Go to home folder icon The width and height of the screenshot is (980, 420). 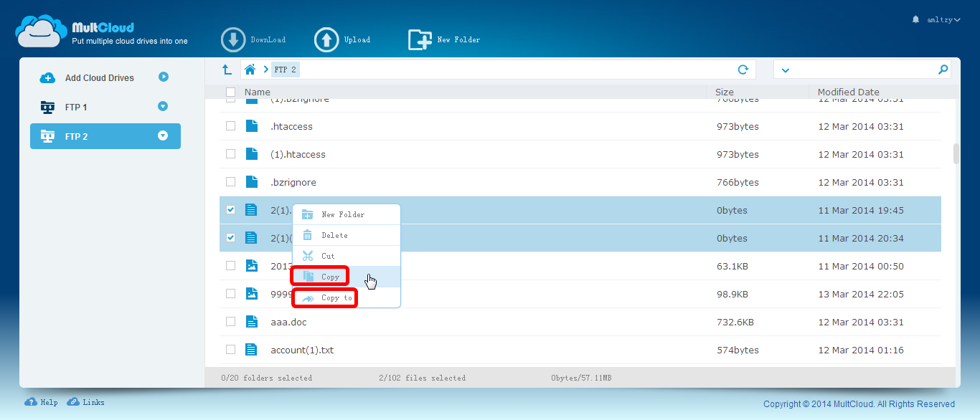(x=250, y=70)
